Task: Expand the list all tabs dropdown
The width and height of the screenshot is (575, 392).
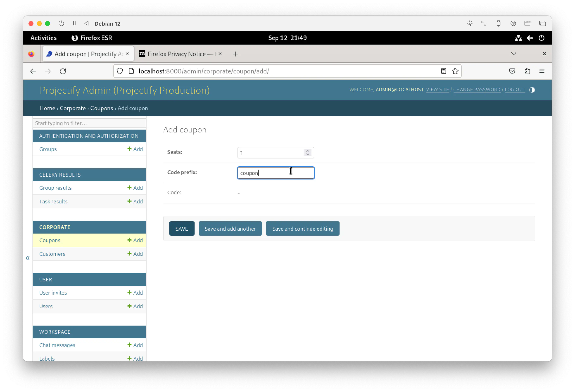Action: point(514,54)
